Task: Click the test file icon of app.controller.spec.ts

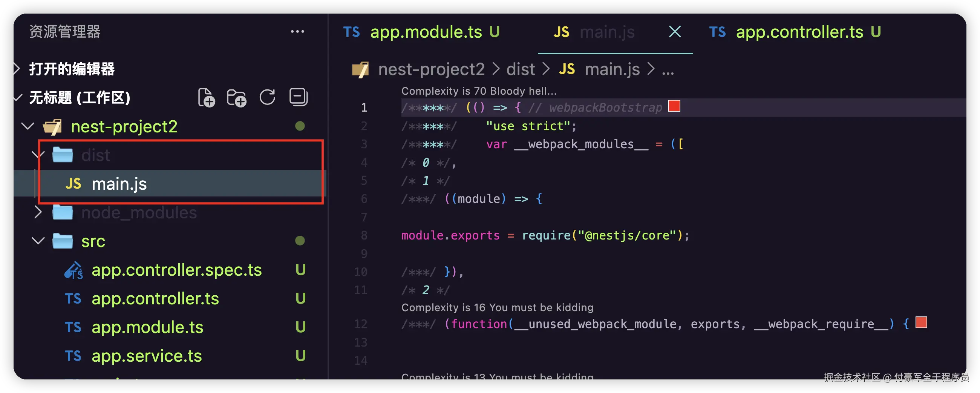Action: 73,270
